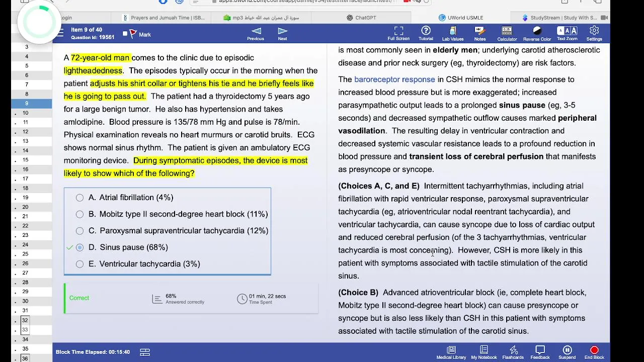Open the Notes tool
The width and height of the screenshot is (644, 362).
[479, 34]
